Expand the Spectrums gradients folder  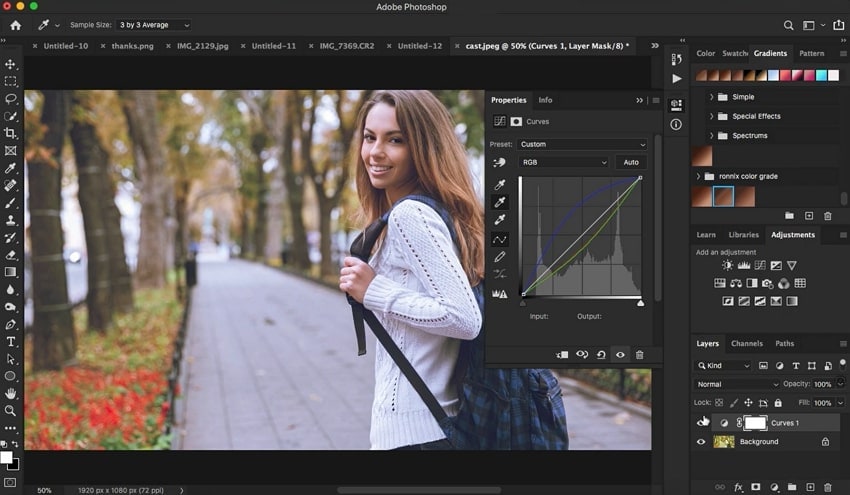[711, 136]
